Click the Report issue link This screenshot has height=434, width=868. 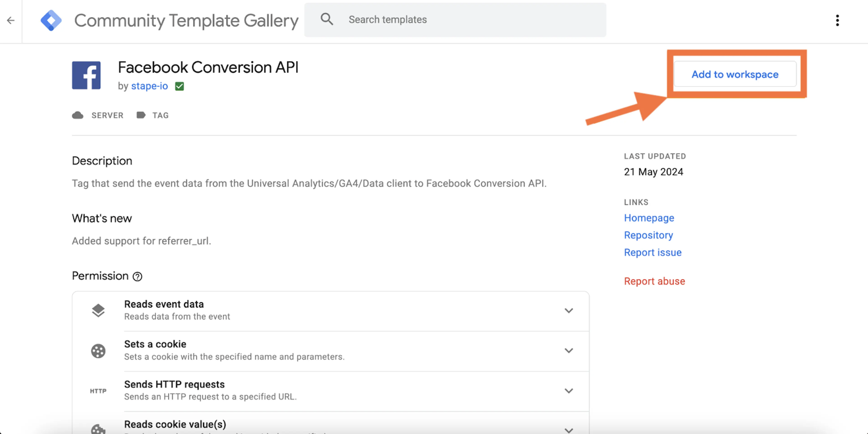point(653,252)
